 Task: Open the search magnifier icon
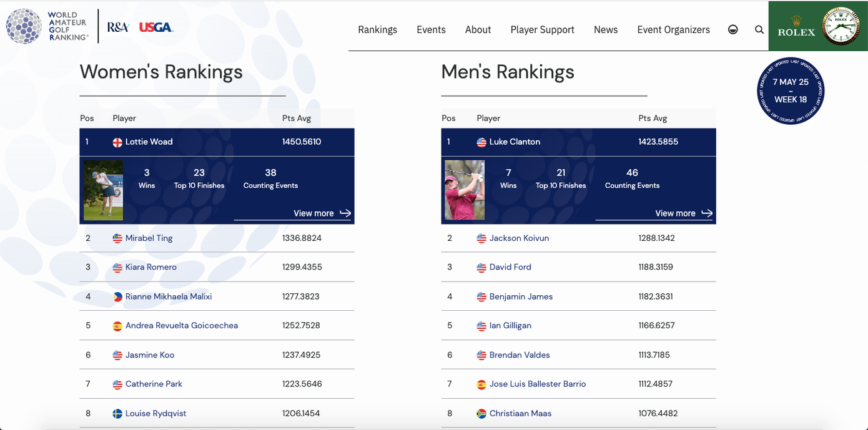tap(759, 29)
